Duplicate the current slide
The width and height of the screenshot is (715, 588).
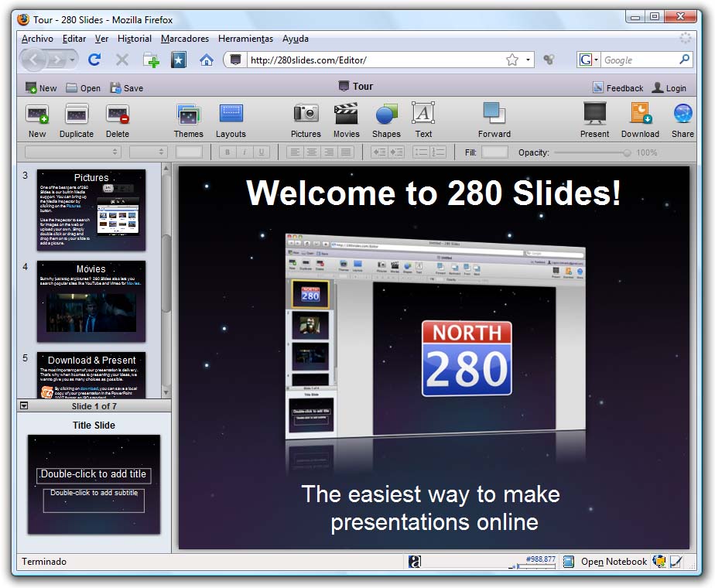point(77,121)
